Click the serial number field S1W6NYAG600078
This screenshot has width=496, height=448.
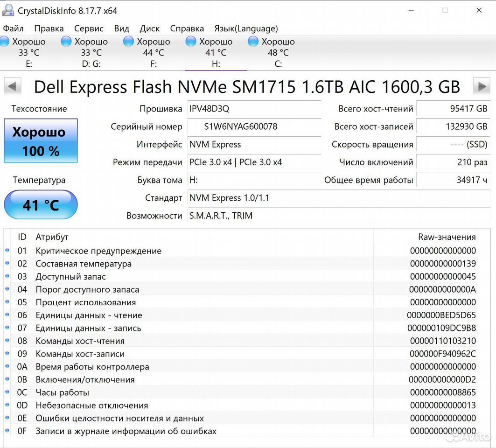pyautogui.click(x=254, y=126)
